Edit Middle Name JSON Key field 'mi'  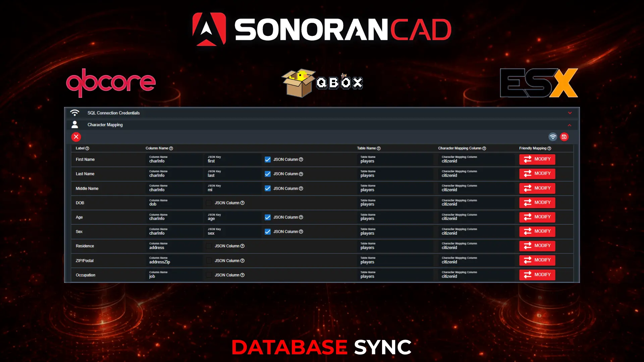[233, 188]
